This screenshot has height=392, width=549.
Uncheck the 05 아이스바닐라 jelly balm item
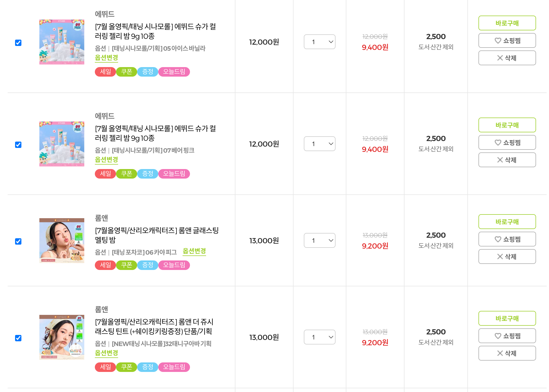(x=18, y=43)
